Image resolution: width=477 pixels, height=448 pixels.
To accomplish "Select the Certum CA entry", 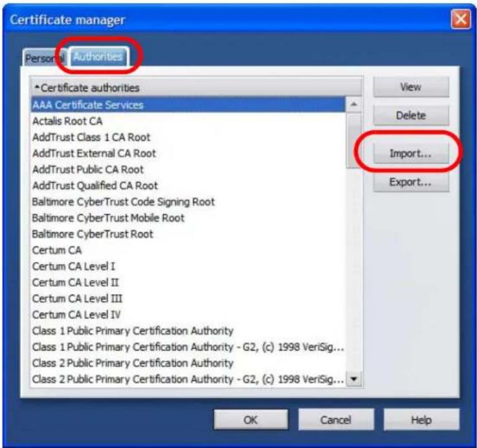I will tap(188, 250).
